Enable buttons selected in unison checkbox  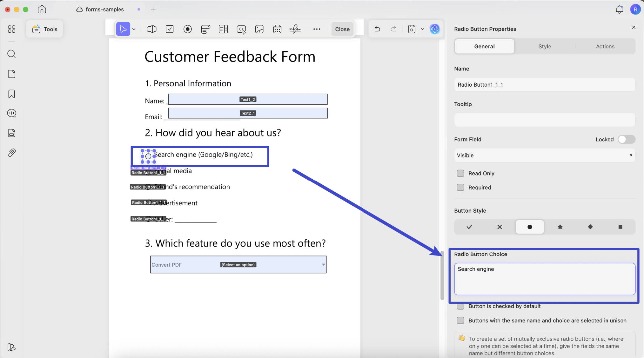coord(460,321)
